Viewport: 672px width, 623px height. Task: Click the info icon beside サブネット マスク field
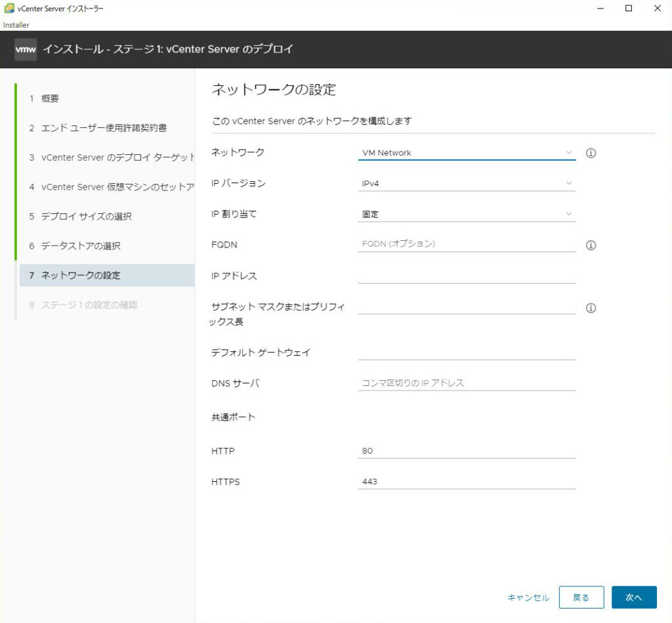click(591, 308)
